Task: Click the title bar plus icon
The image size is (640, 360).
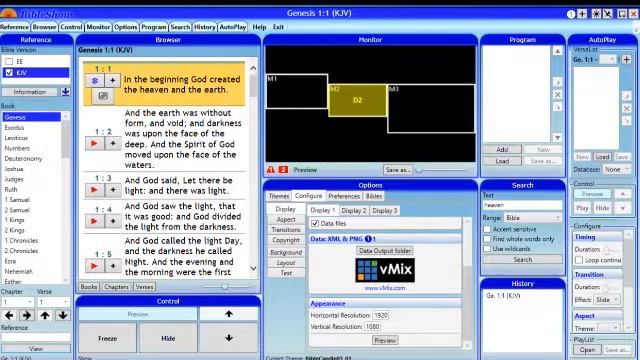Action: coord(582,14)
